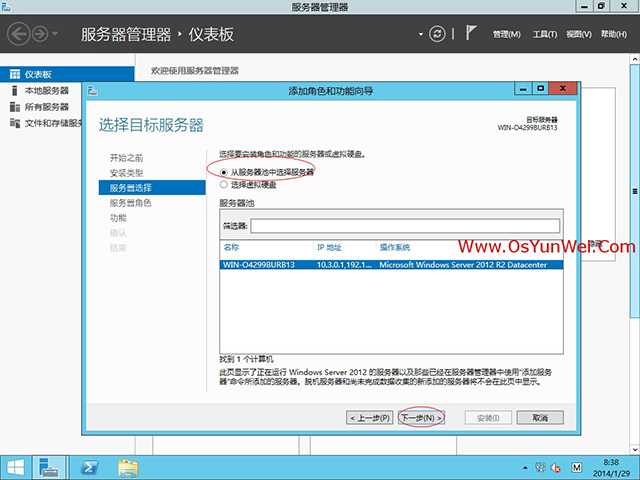Open 文件和存储服务 in the sidebar
This screenshot has width=640, height=480.
click(53, 123)
